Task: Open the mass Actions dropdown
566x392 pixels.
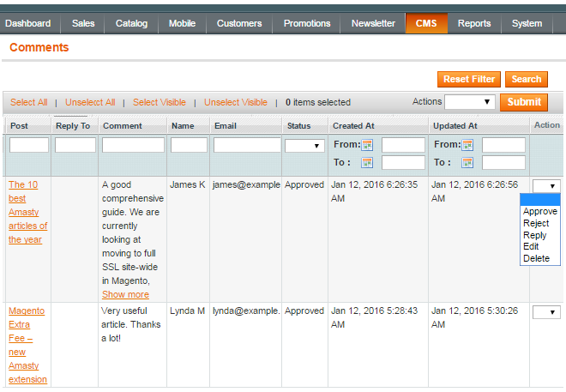Action: point(470,102)
